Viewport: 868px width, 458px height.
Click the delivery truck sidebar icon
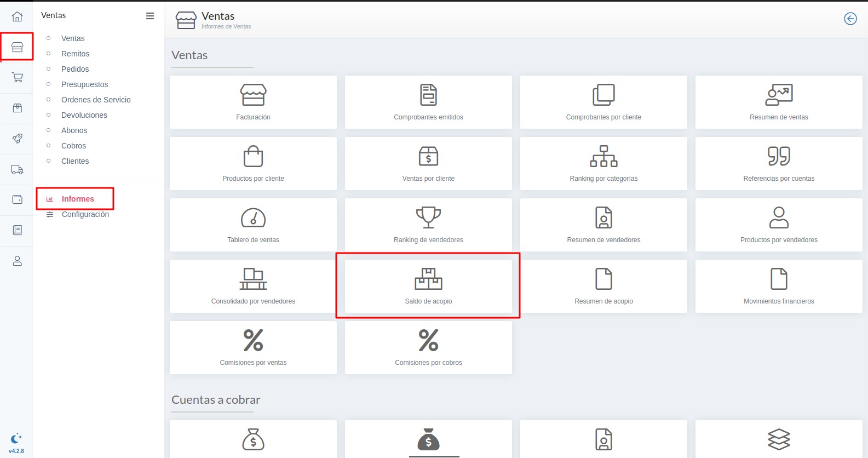coord(17,170)
